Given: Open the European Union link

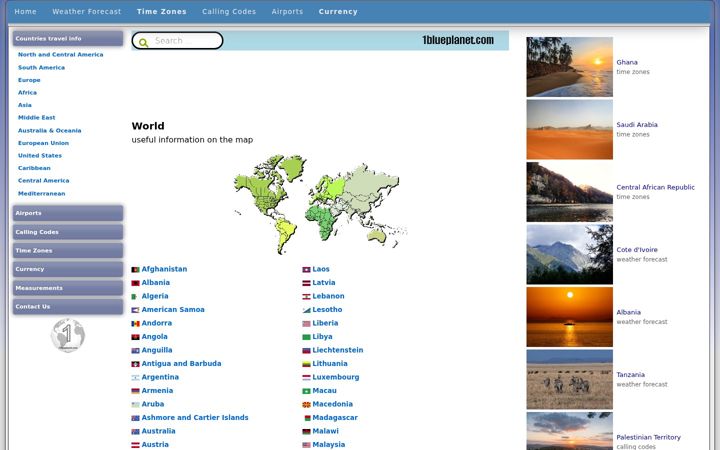Looking at the screenshot, I should click(x=44, y=143).
